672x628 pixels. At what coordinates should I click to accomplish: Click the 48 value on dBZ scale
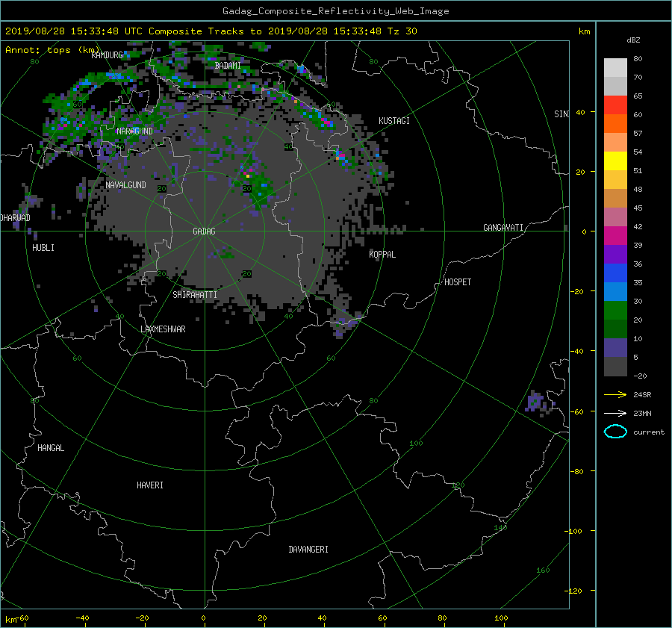[638, 190]
